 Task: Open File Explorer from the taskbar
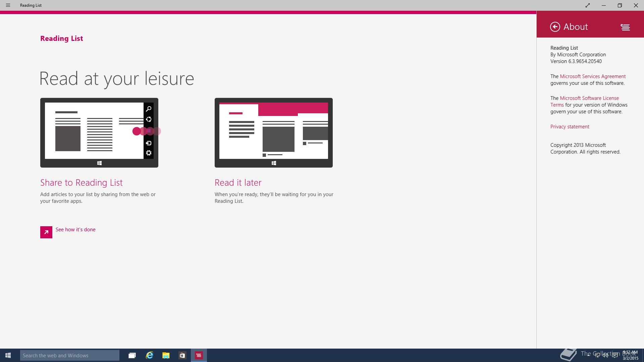coord(166,355)
